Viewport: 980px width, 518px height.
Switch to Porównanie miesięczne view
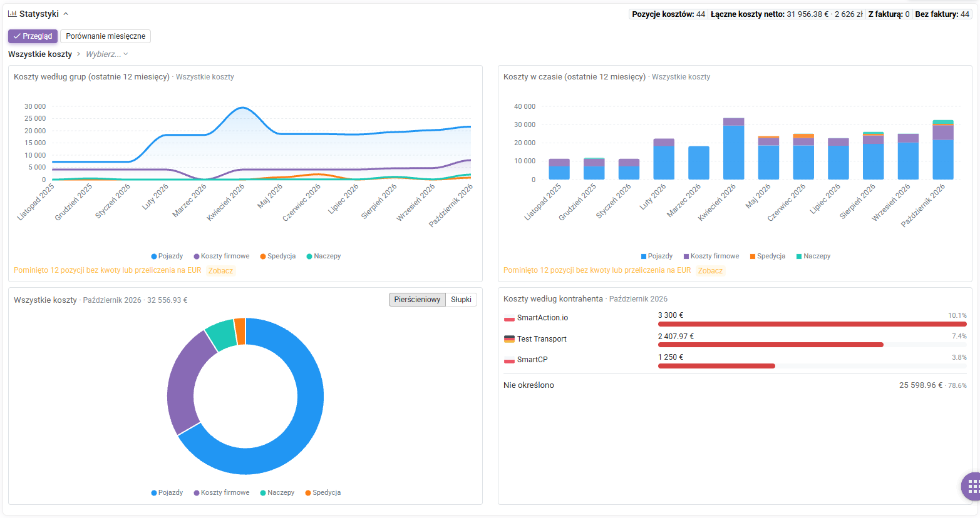click(x=105, y=36)
